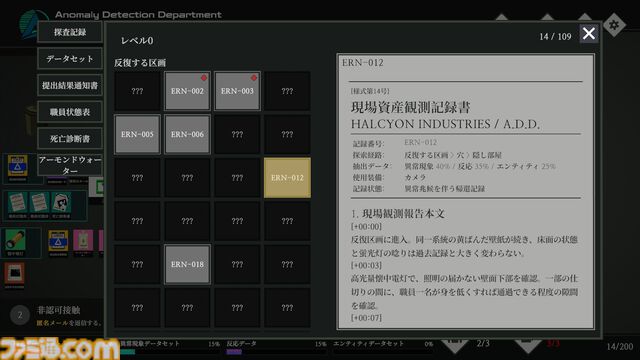640x360 pixels.
Task: Click the HALCYON INDUSTRIES / A.D.D. line
Action: (445, 124)
